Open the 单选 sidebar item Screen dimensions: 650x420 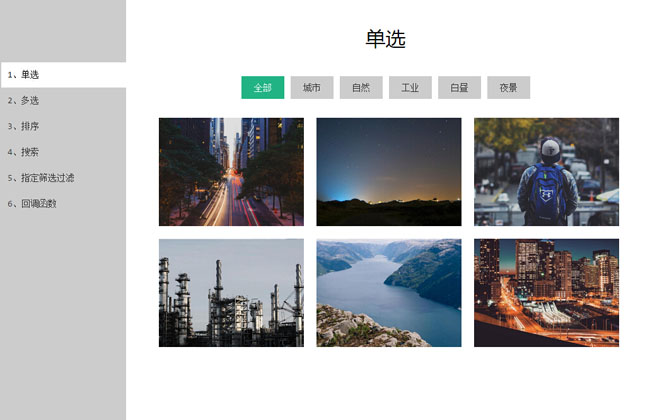tap(63, 75)
